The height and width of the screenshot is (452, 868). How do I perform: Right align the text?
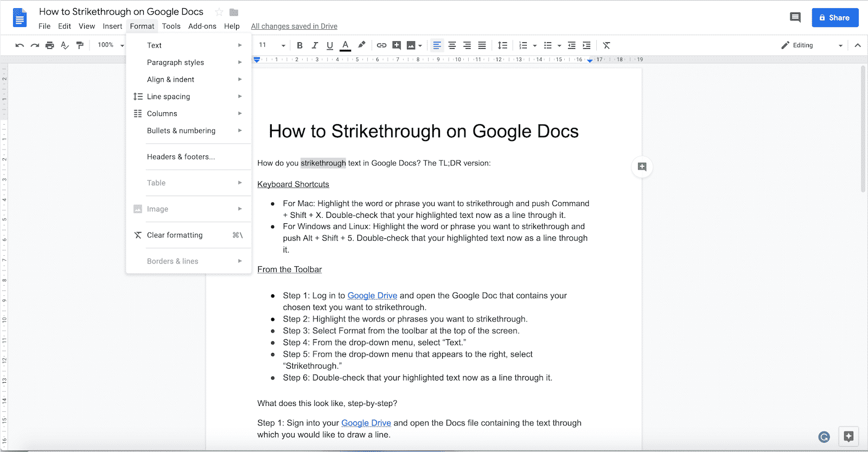click(x=467, y=46)
